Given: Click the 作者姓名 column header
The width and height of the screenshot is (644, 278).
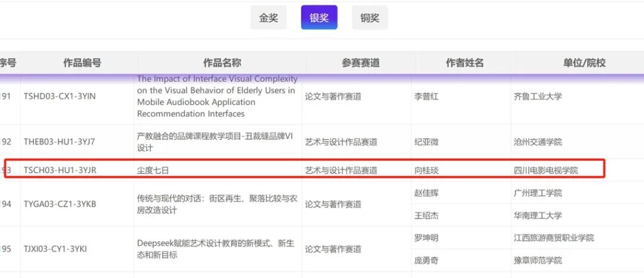Looking at the screenshot, I should click(465, 63).
